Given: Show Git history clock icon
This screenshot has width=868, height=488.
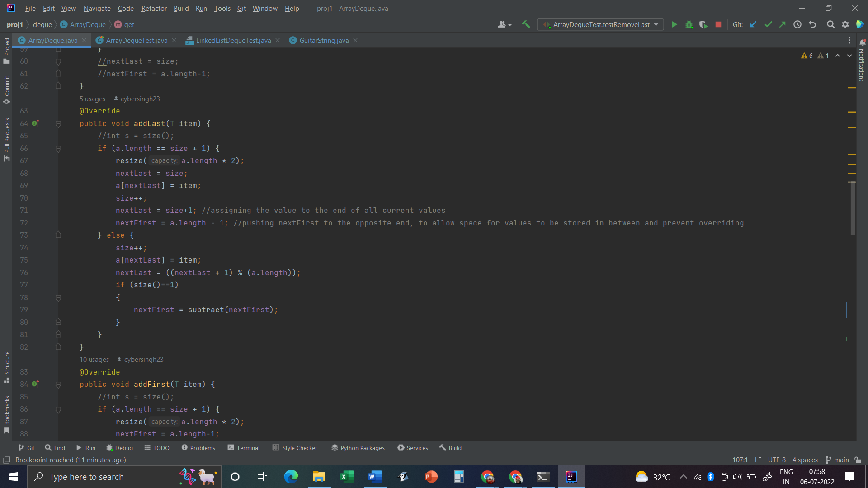Looking at the screenshot, I should pos(797,25).
